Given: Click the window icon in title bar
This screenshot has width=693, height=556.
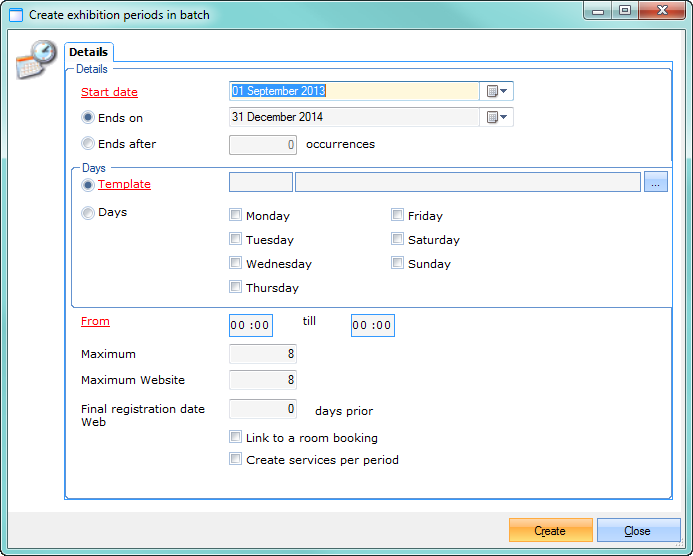Looking at the screenshot, I should coord(15,15).
